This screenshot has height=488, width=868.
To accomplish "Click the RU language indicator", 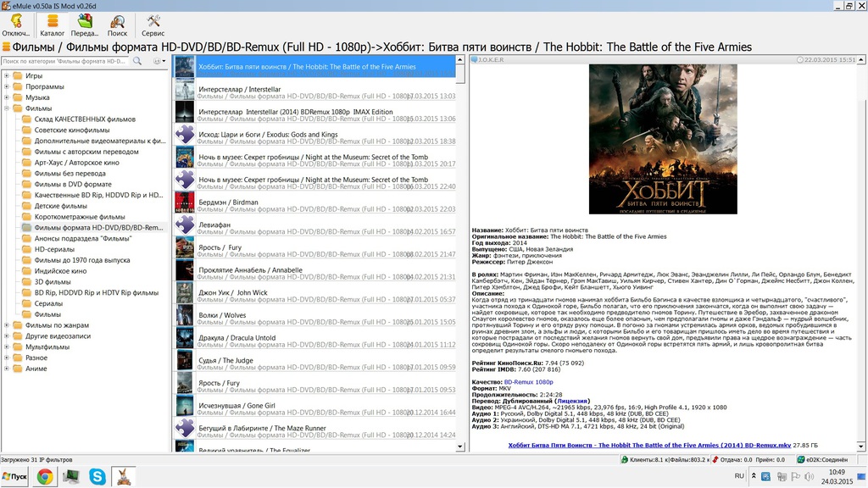I will 739,476.
